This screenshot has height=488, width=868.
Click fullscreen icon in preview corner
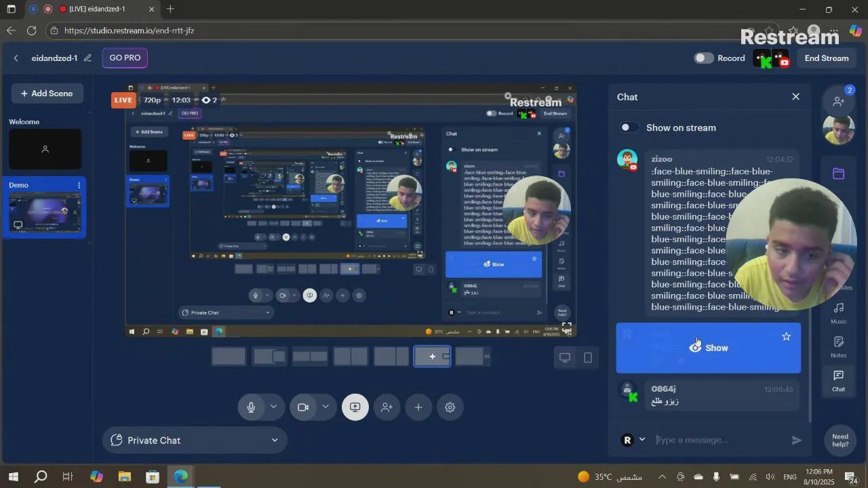point(567,328)
